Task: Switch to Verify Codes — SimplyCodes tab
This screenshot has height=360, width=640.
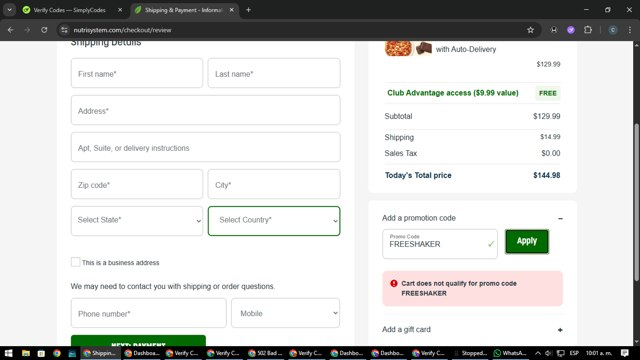Action: click(x=69, y=10)
